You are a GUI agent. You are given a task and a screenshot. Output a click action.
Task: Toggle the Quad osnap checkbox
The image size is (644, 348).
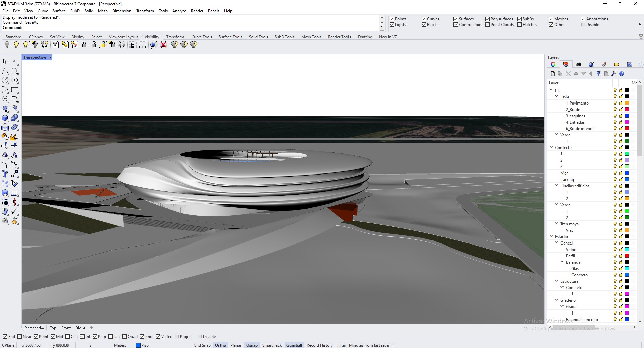tap(125, 337)
